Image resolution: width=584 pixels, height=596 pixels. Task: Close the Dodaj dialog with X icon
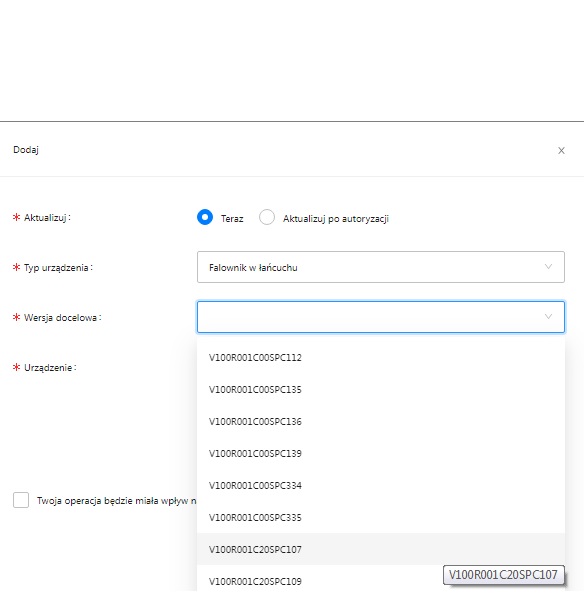coord(561,151)
